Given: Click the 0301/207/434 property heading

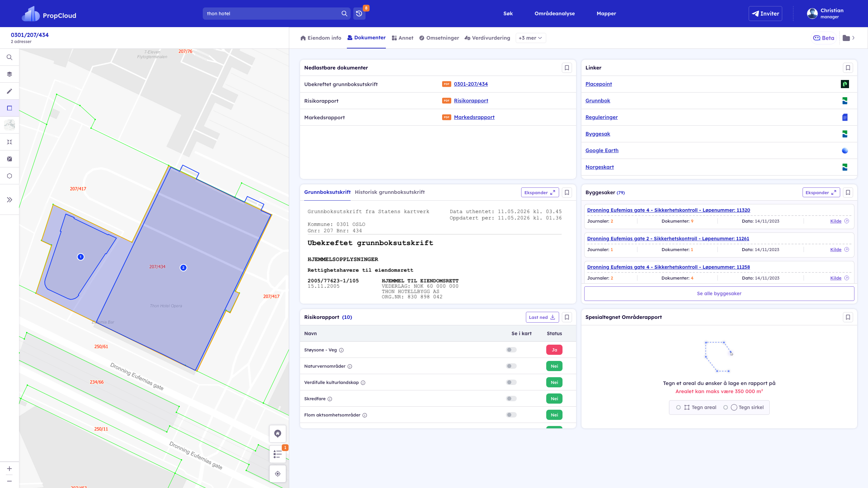Looking at the screenshot, I should tap(30, 35).
